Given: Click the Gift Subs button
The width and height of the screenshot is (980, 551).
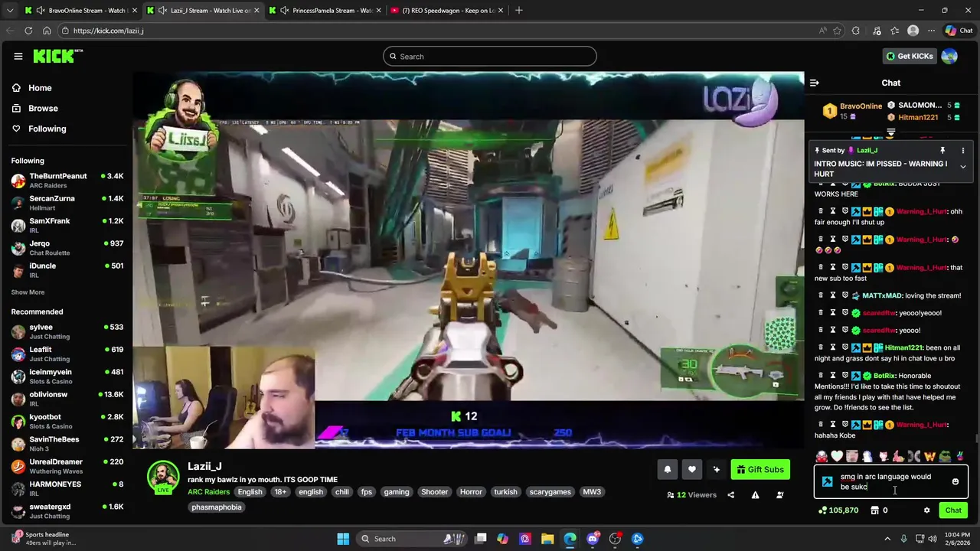Looking at the screenshot, I should (x=760, y=470).
